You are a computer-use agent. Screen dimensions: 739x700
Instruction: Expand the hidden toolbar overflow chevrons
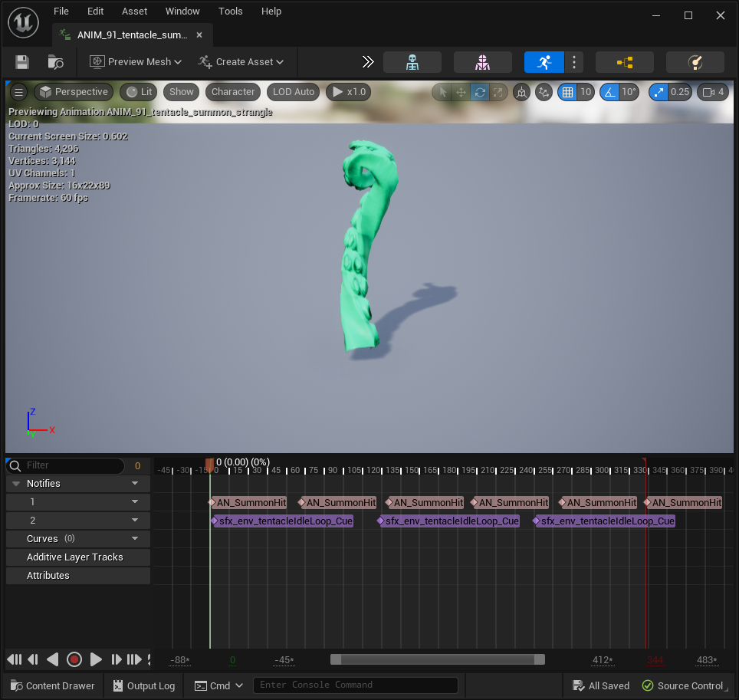368,62
